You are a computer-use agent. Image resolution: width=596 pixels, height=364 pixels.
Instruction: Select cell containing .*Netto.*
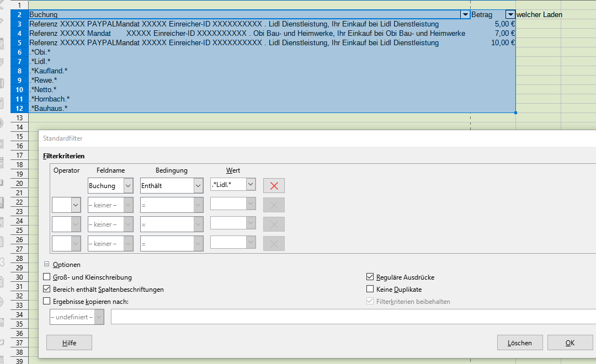tap(249, 90)
